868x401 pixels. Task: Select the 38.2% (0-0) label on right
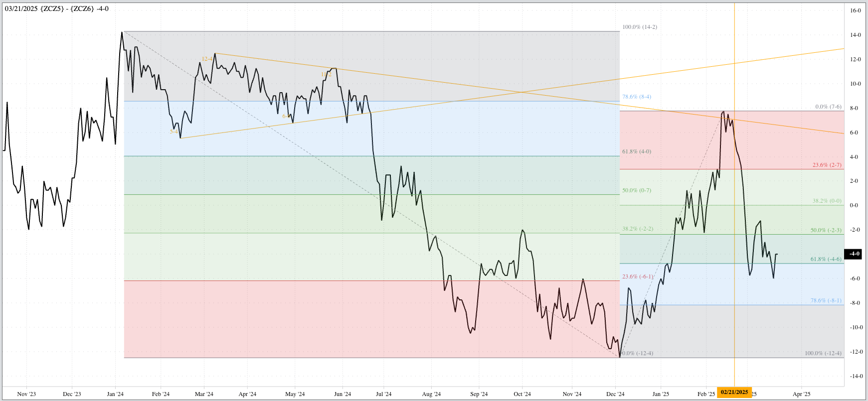[x=827, y=201]
